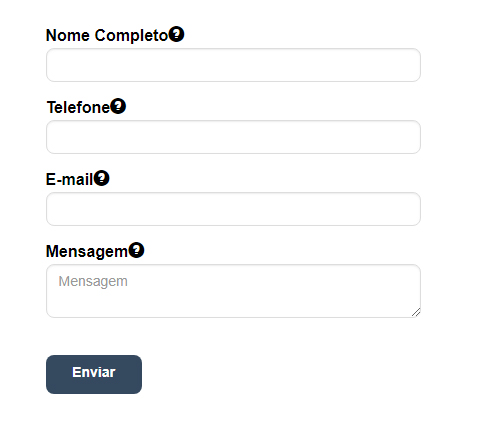Click into the Mensagem textarea
Screen dimensions: 488x432
click(x=233, y=291)
